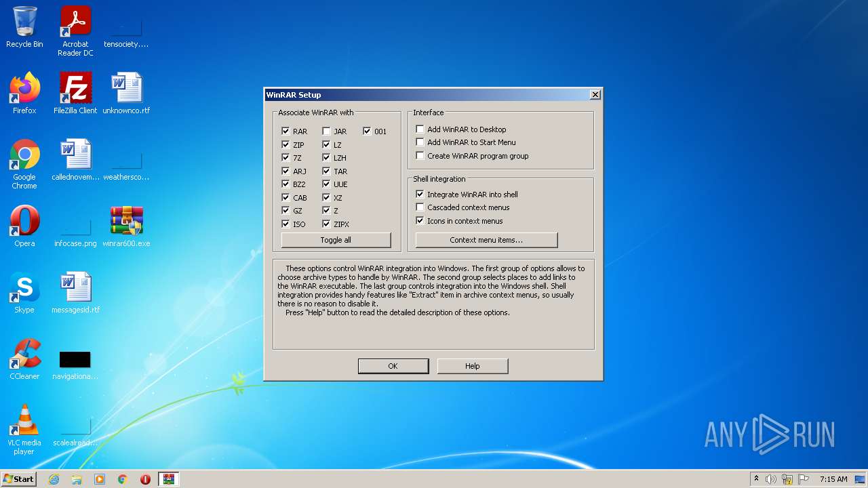Select weathersco desktop file
Screen dimensions: 868x488
tap(126, 165)
